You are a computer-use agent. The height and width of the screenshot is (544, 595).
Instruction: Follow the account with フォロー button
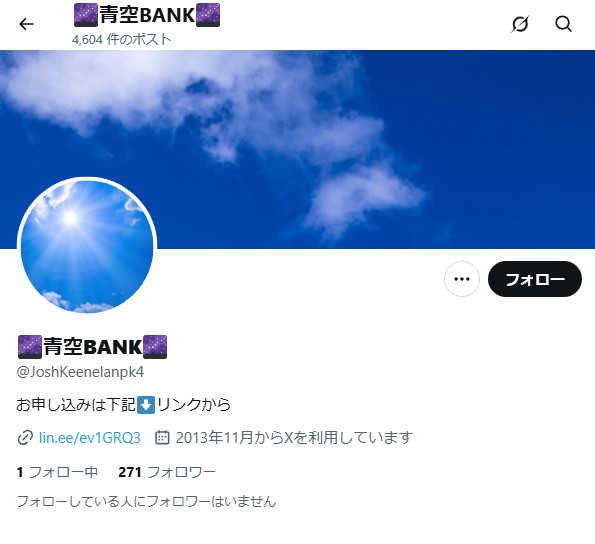[535, 279]
